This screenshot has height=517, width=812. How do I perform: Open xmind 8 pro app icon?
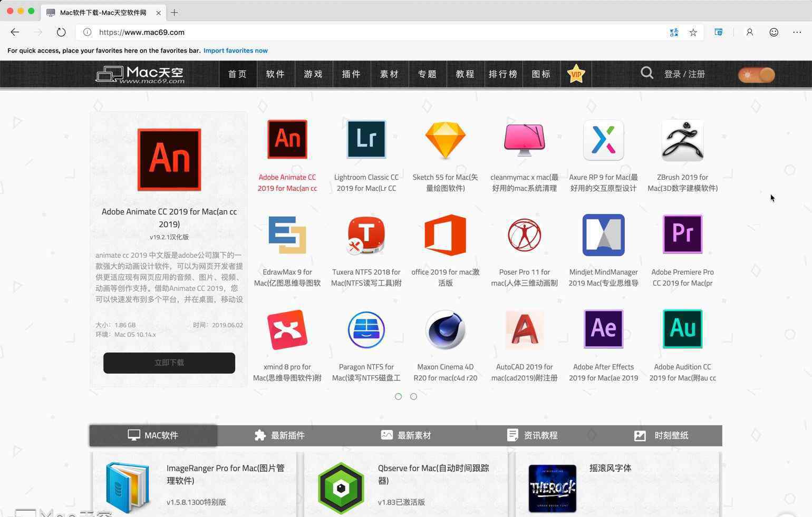click(287, 330)
